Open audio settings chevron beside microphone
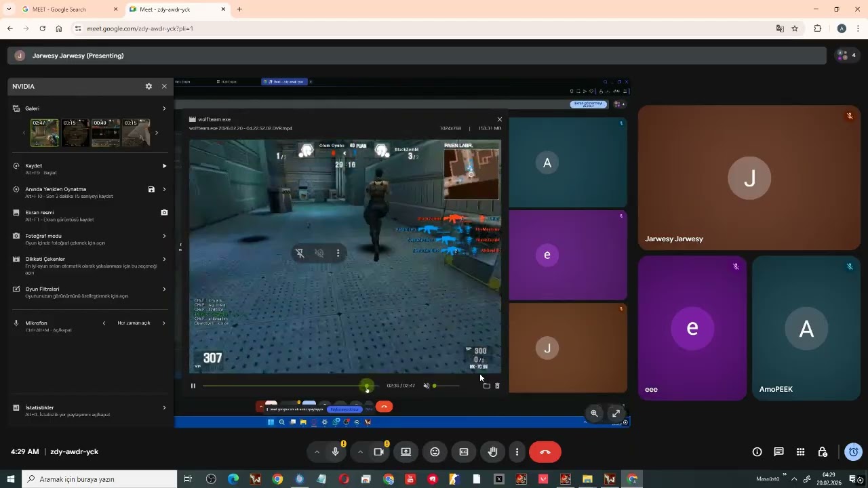The image size is (868, 488). click(x=317, y=452)
